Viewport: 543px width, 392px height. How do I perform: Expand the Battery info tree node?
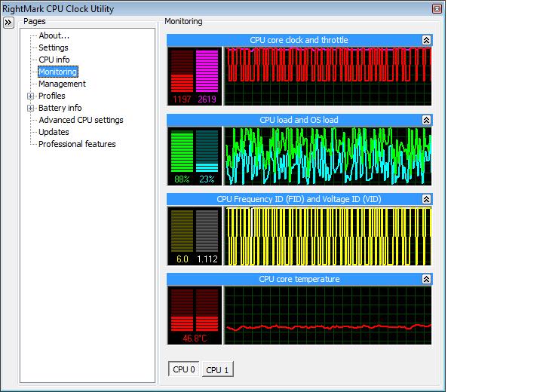(x=30, y=108)
